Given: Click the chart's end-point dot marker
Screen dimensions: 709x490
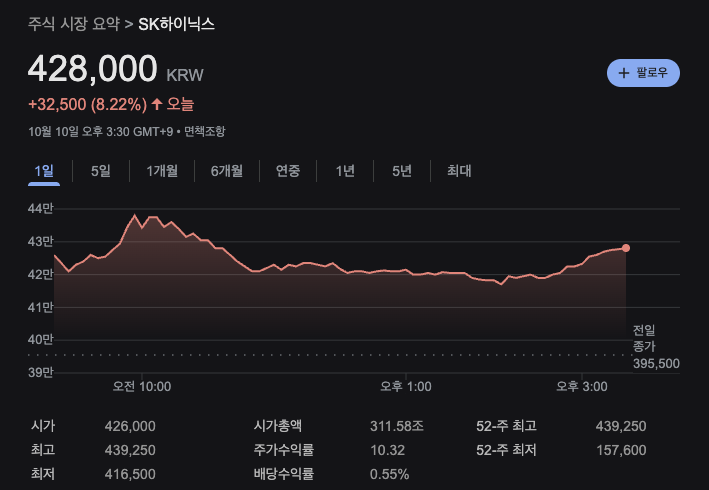Looking at the screenshot, I should tap(626, 248).
